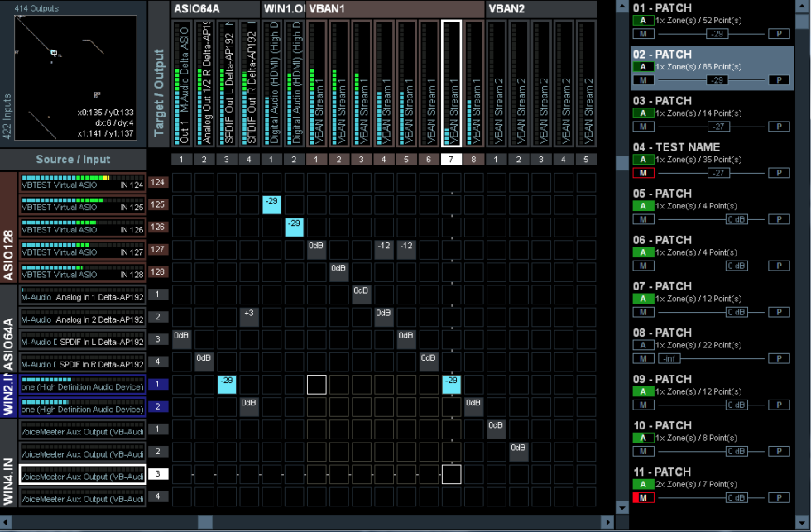Select the VBAN1 output group header

click(x=396, y=9)
